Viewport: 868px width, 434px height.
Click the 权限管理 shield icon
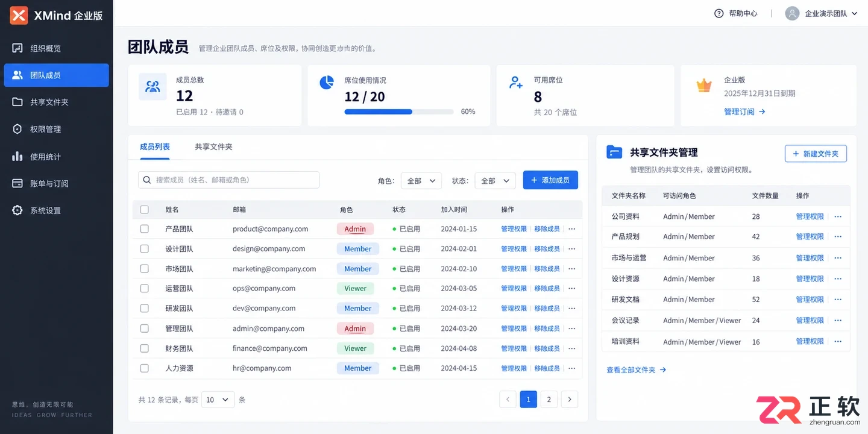pyautogui.click(x=17, y=129)
